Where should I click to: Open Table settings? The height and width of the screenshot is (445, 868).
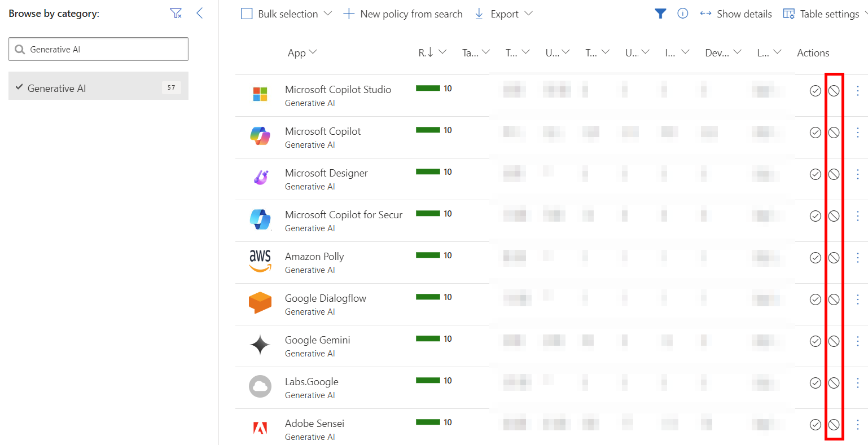tap(821, 14)
